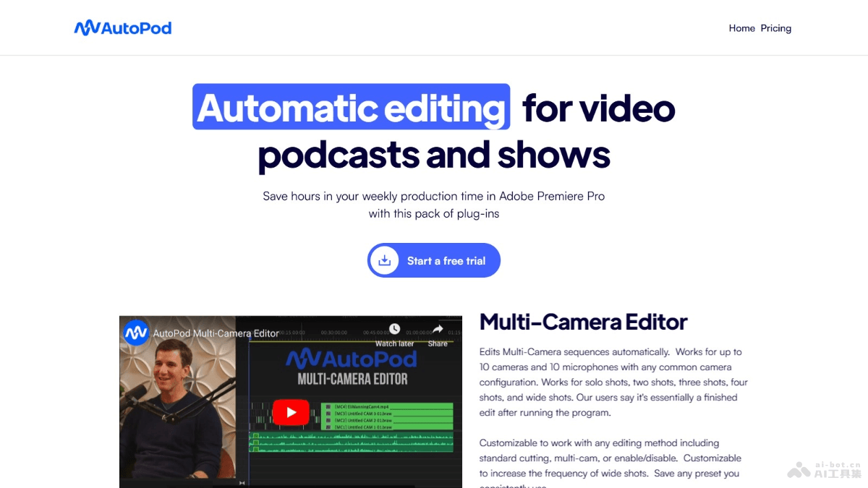Play the YouTube video with red button
The height and width of the screenshot is (488, 868).
point(291,412)
